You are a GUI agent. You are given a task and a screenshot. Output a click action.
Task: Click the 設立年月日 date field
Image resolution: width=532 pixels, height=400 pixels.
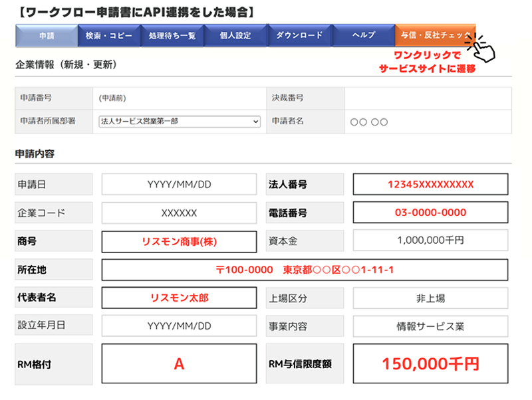pyautogui.click(x=179, y=326)
